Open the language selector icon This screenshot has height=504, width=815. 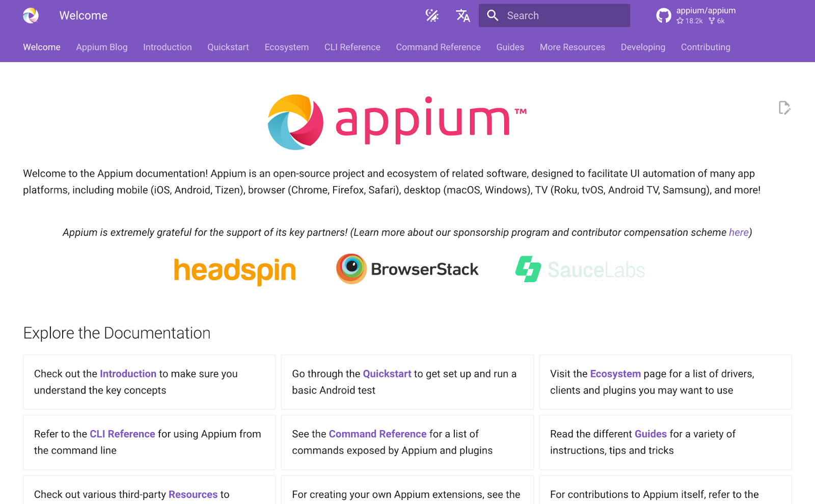(463, 15)
